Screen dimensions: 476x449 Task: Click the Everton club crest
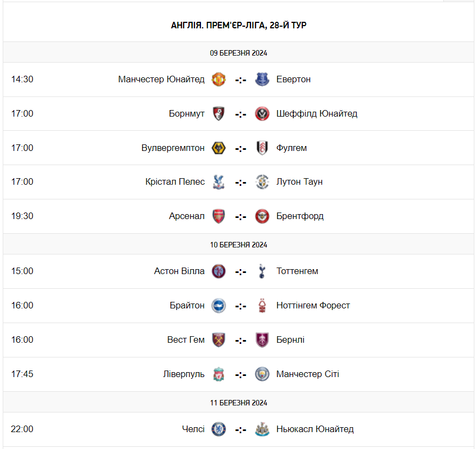coord(262,80)
